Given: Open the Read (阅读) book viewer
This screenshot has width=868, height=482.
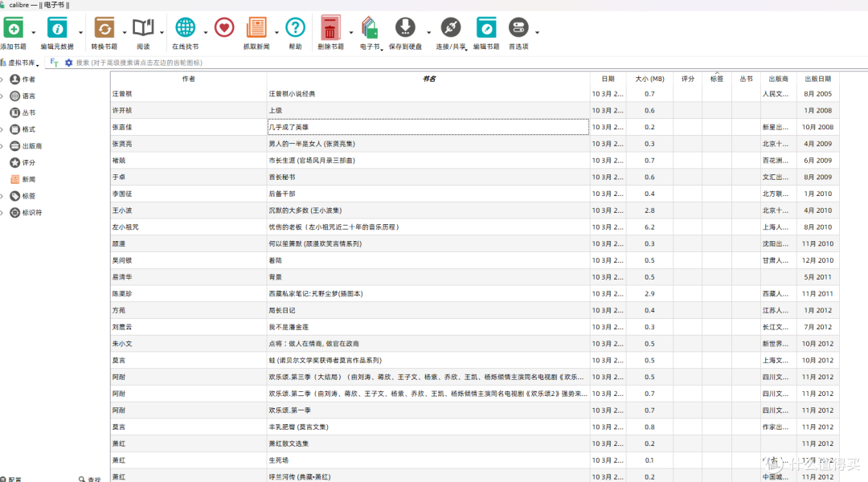Looking at the screenshot, I should pos(143,28).
